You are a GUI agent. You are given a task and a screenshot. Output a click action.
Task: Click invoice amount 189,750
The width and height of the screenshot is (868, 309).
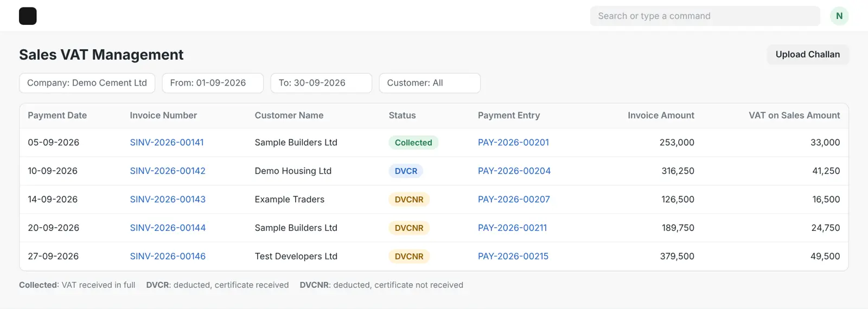(x=678, y=228)
